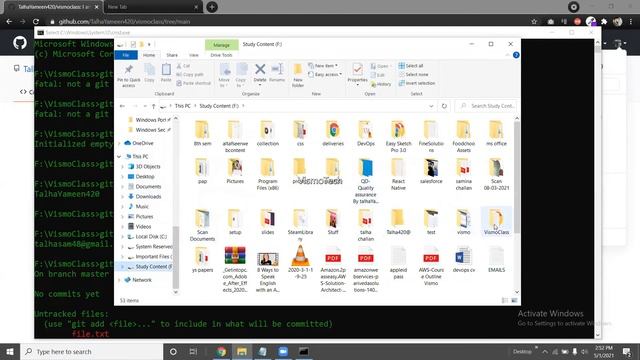The height and width of the screenshot is (360, 640).
Task: Click Move to icon in Organize group
Action: point(224,70)
